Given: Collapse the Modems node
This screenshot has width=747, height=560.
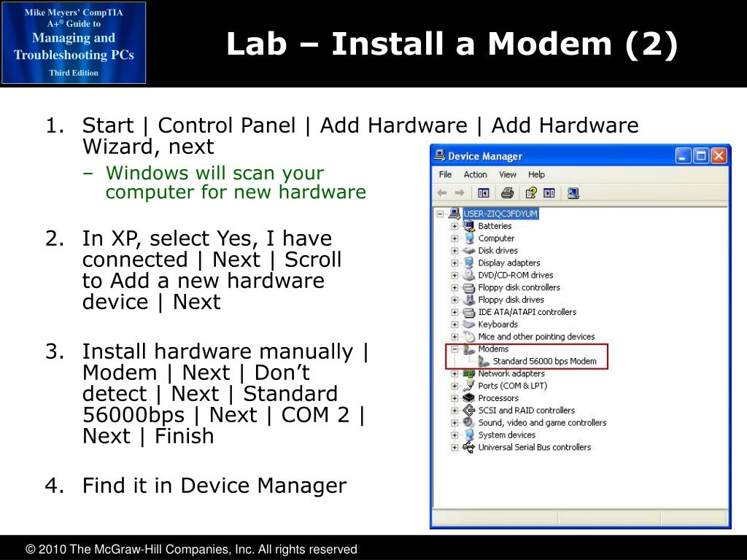Looking at the screenshot, I should 454,349.
